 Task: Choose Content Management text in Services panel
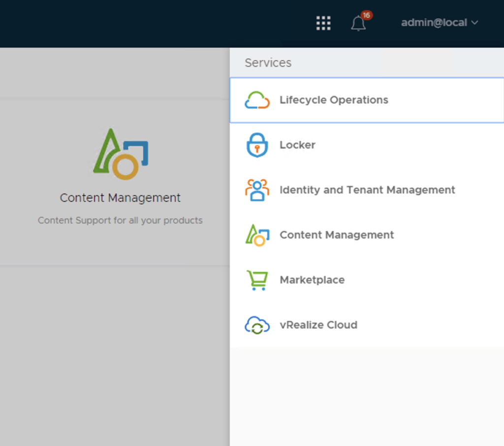click(x=337, y=235)
